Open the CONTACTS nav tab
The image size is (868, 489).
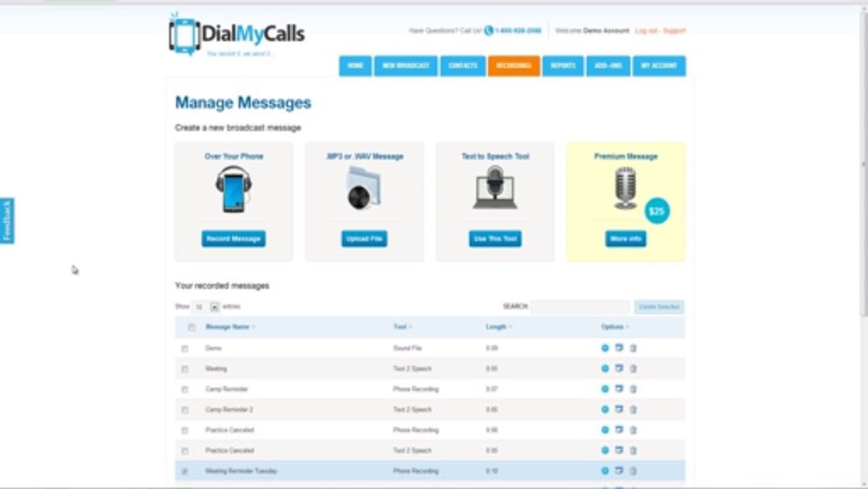click(x=463, y=66)
